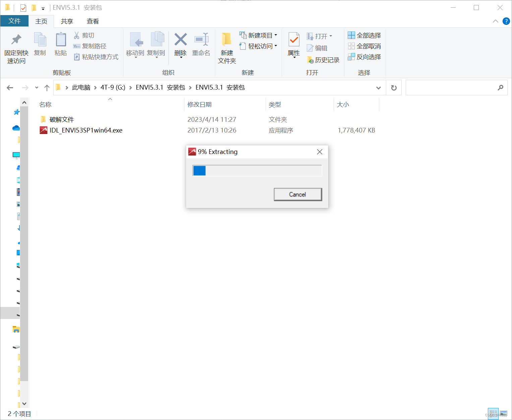
Task: Select the 破解文件 folder
Action: point(62,119)
